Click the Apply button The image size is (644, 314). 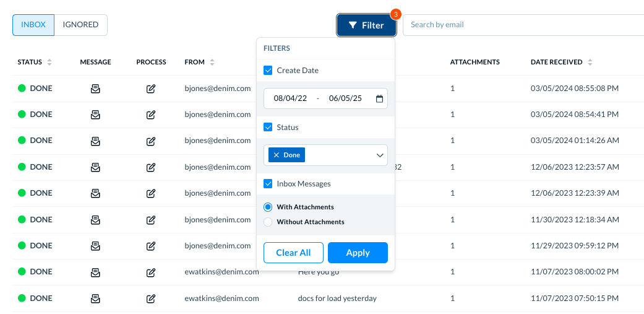click(x=358, y=253)
